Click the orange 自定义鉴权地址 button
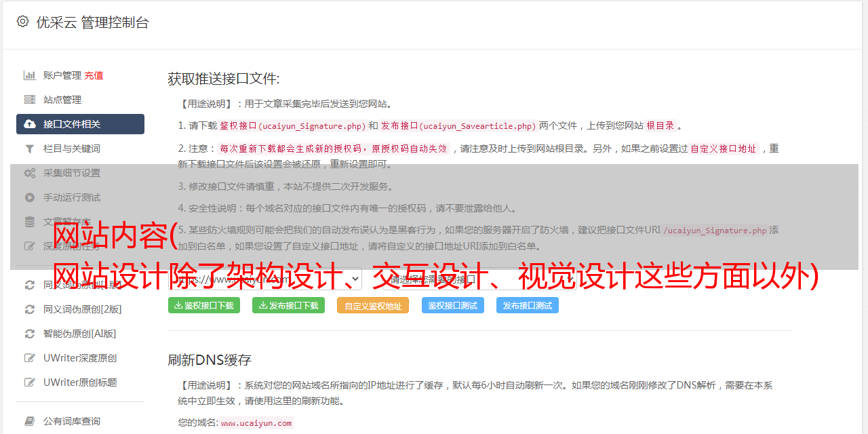868x434 pixels. (x=373, y=305)
